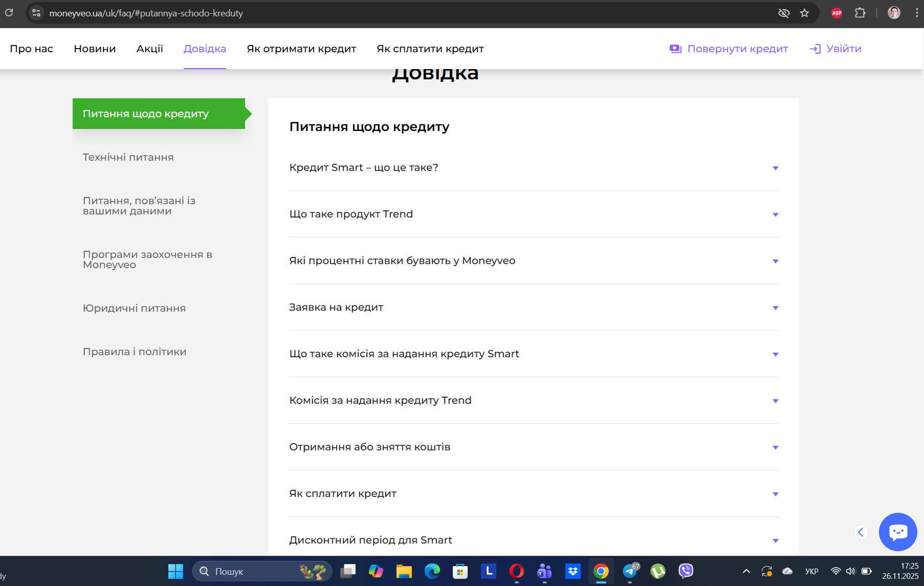Select 'Правила і політики' sidebar tab
This screenshot has height=586, width=924.
(x=135, y=352)
